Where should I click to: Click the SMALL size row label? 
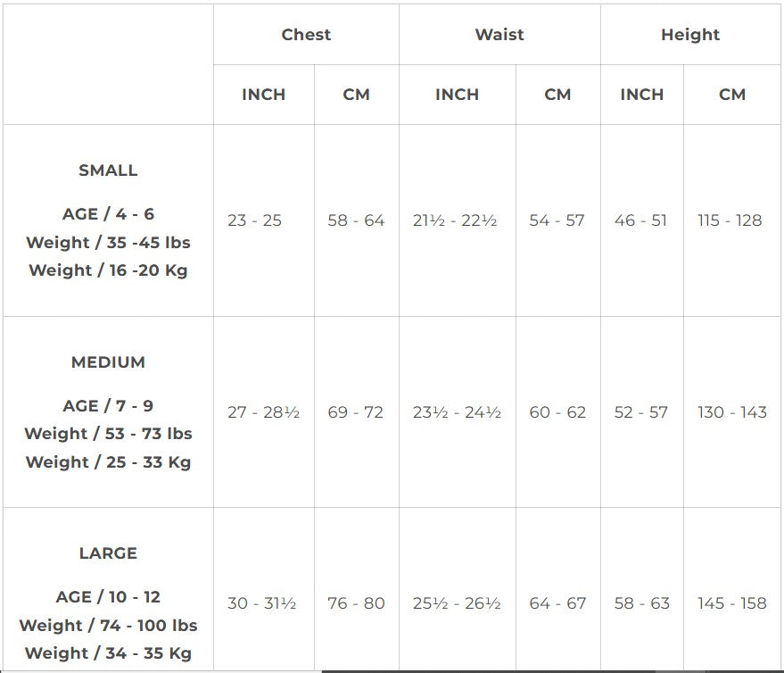point(108,170)
